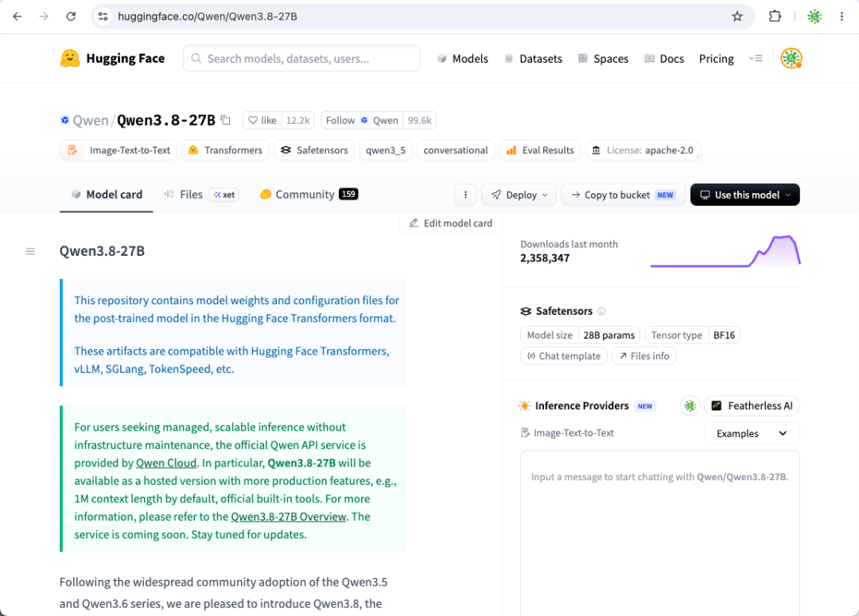View site information icon in address bar
The height and width of the screenshot is (616, 859).
tap(103, 17)
